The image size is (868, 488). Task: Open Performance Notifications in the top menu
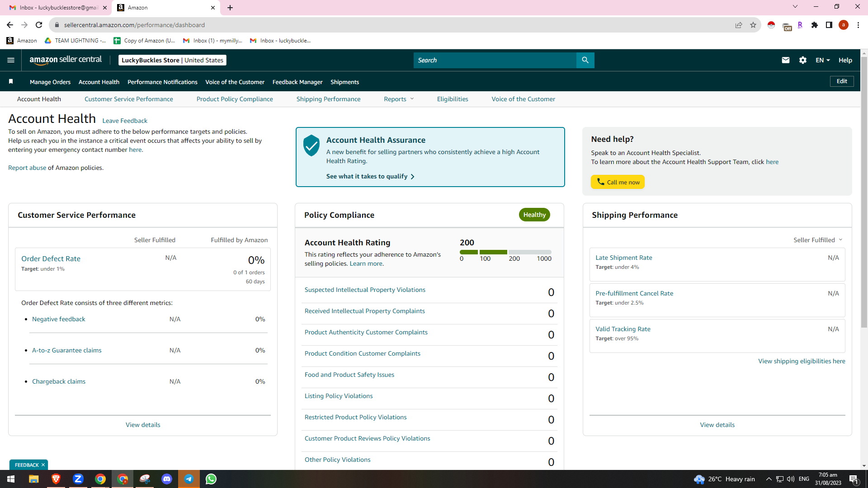point(162,82)
